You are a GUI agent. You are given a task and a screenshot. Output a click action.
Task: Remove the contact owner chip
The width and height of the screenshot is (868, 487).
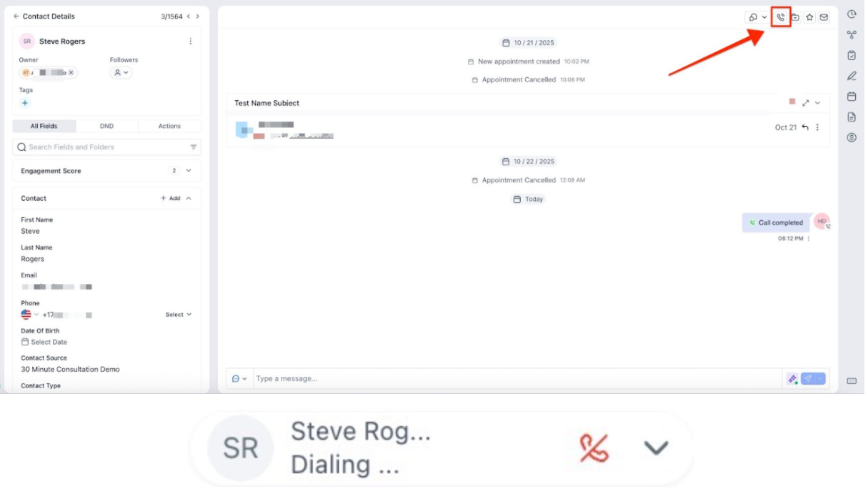(71, 72)
